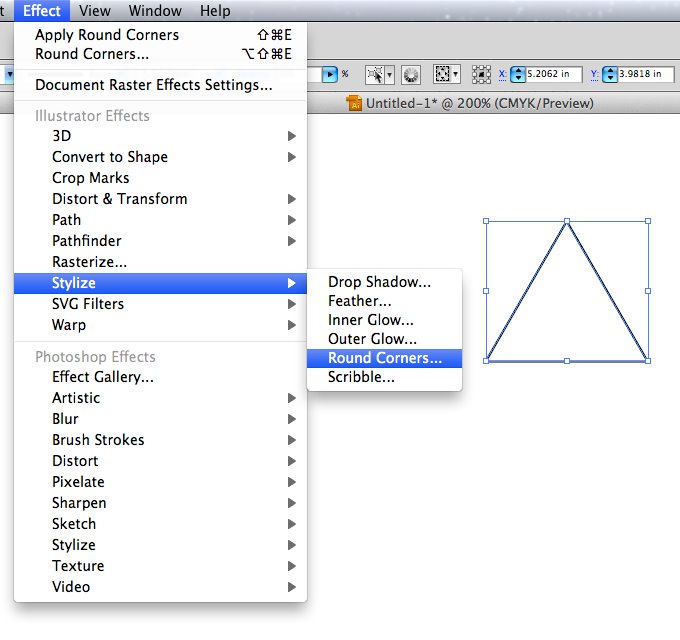Click the Select Similar Objects icon
The height and width of the screenshot is (640, 680).
[375, 75]
